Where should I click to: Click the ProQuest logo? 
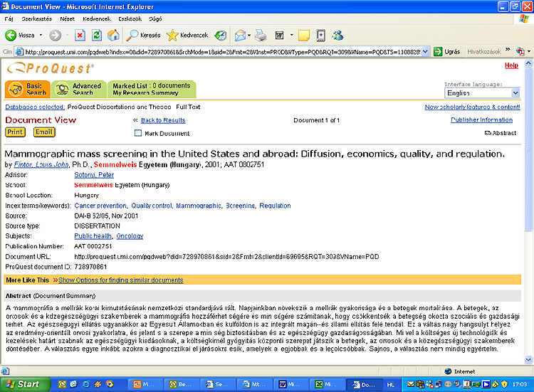pos(50,68)
